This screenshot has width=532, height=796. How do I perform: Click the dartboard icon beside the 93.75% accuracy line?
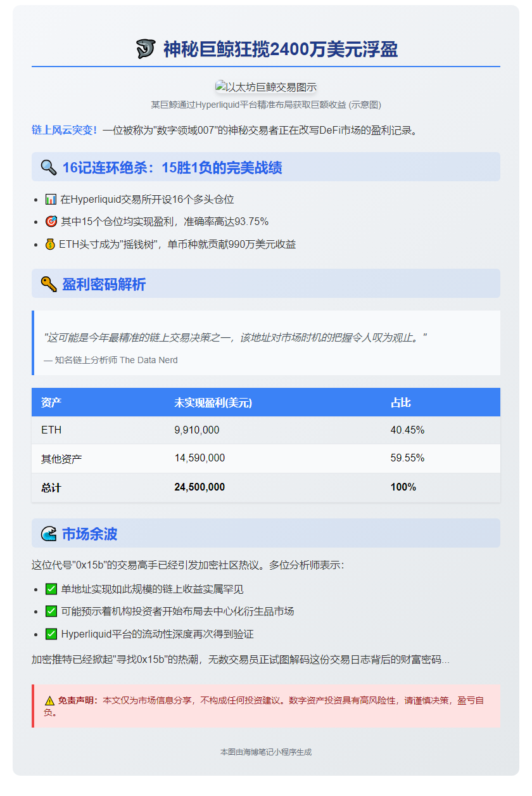51,221
